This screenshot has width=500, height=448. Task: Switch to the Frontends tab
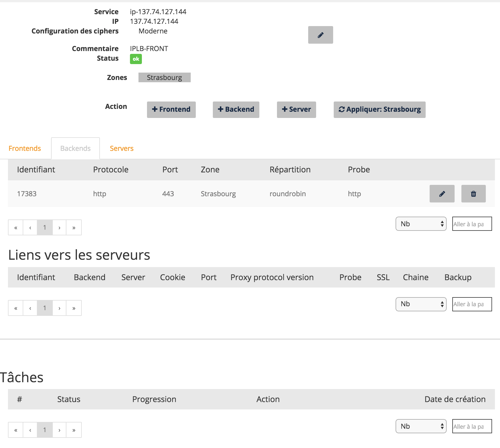tap(25, 148)
